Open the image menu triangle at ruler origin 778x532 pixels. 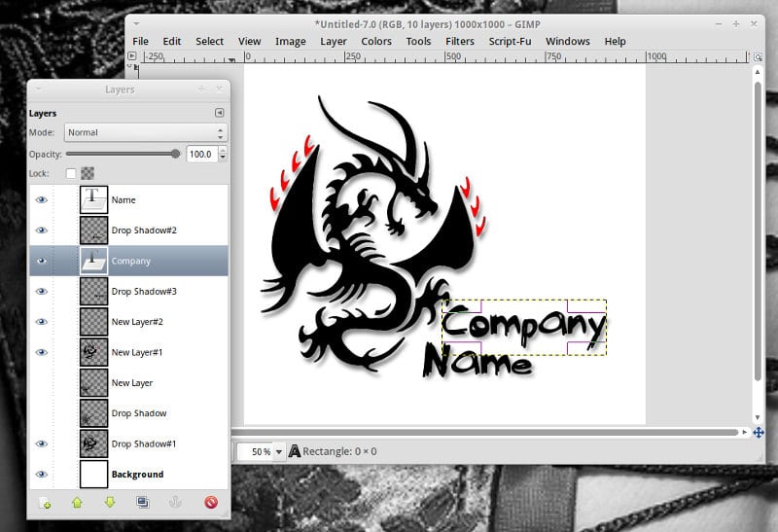pos(131,56)
